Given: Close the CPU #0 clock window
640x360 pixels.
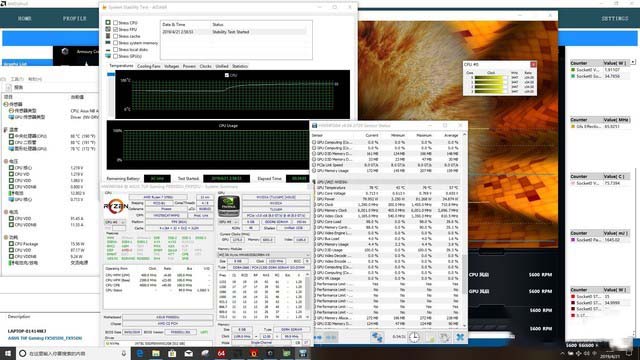Looking at the screenshot, I should tap(533, 64).
